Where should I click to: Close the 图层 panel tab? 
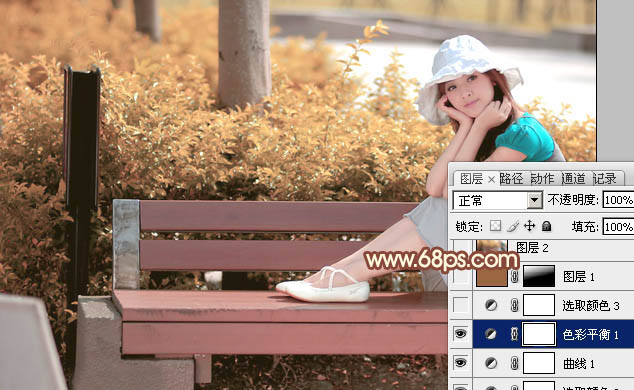click(x=491, y=179)
